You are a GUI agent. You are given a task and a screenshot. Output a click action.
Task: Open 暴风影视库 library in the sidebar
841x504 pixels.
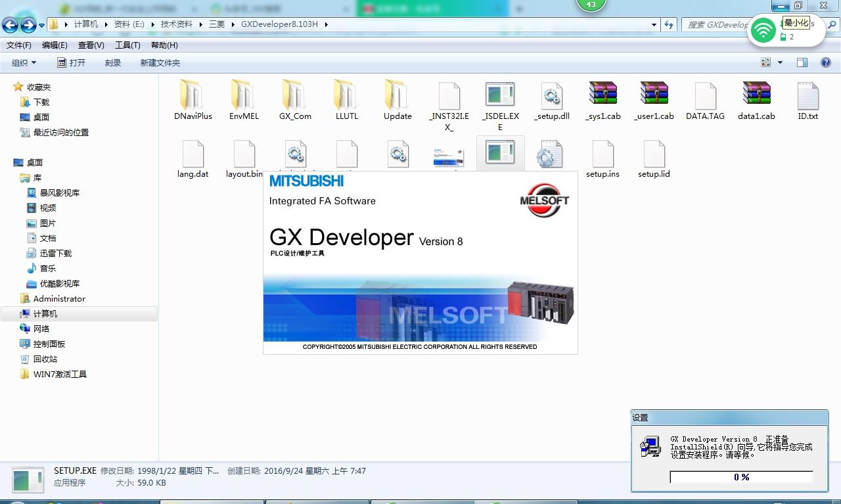(x=60, y=193)
